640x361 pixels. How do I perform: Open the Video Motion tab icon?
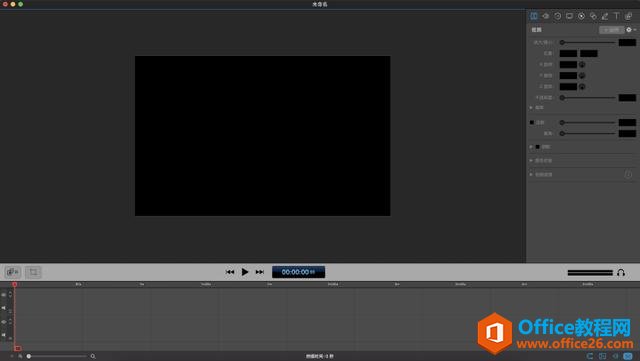tap(558, 16)
